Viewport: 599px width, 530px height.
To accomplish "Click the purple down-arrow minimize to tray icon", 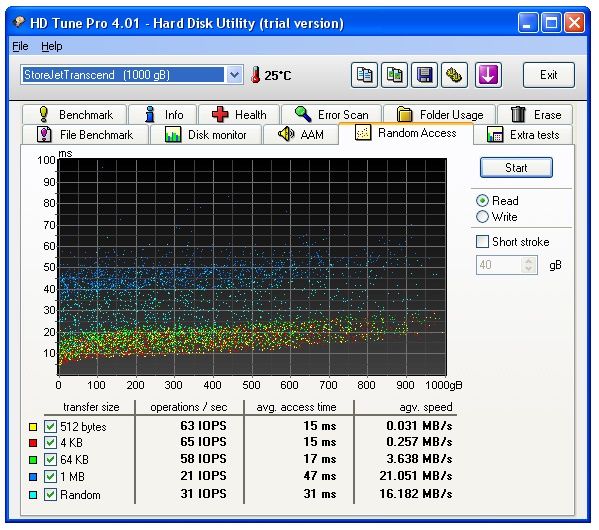I will point(488,75).
